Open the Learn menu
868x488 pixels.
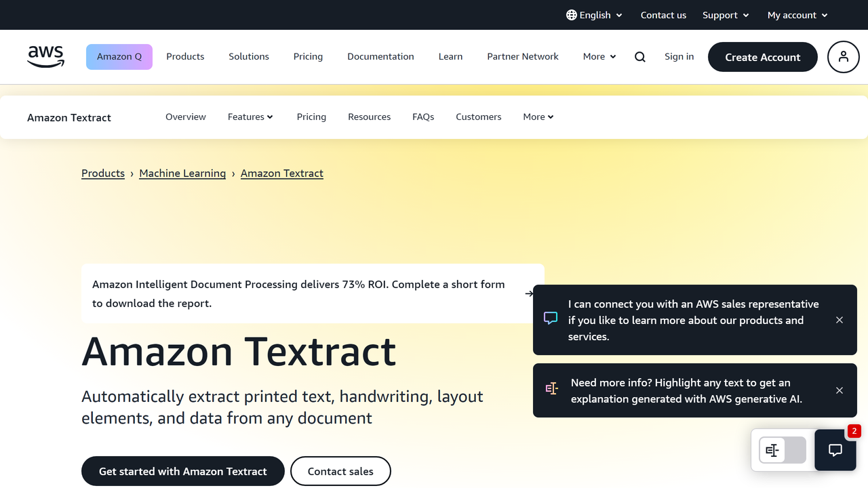[450, 57]
